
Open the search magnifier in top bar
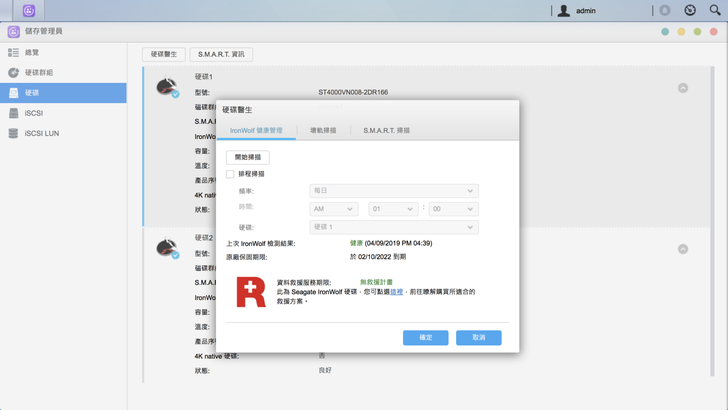click(715, 10)
